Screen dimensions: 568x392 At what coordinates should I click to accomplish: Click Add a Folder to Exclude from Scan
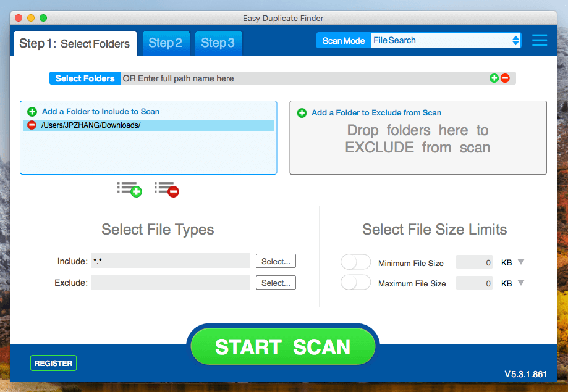(376, 112)
